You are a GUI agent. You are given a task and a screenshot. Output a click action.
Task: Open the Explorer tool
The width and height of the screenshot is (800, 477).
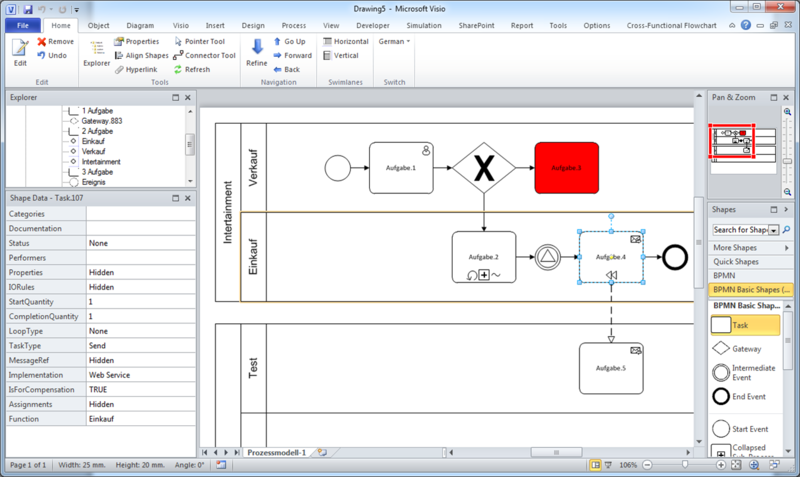(96, 54)
